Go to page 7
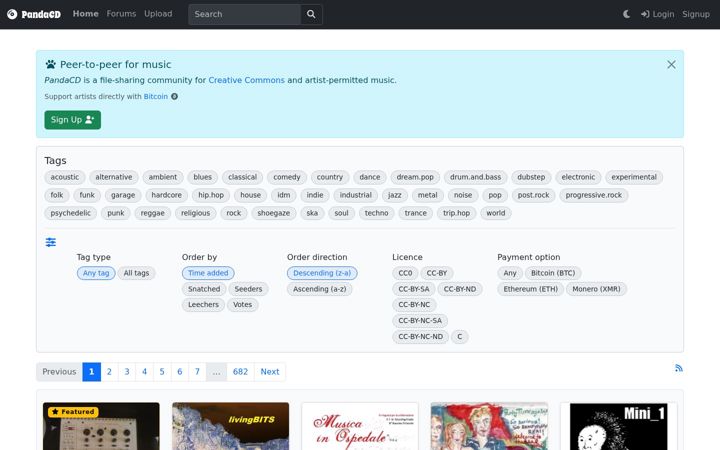 [x=197, y=372]
